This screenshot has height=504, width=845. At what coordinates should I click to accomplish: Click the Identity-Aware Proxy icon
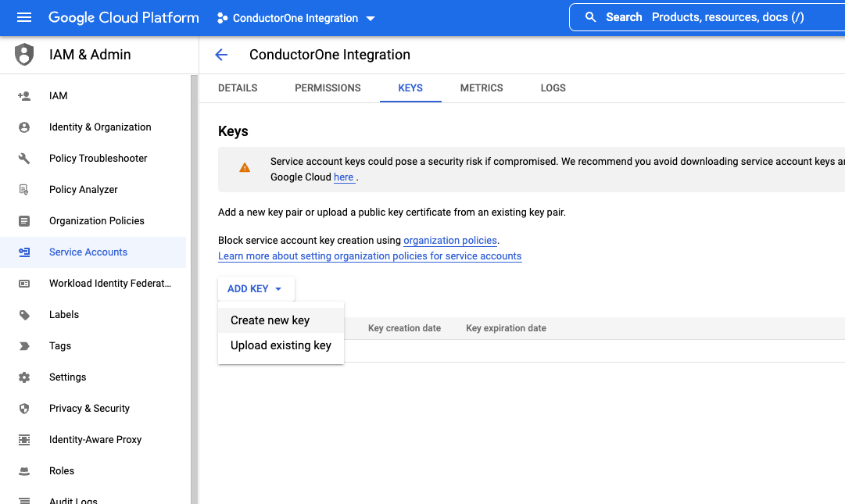click(24, 439)
